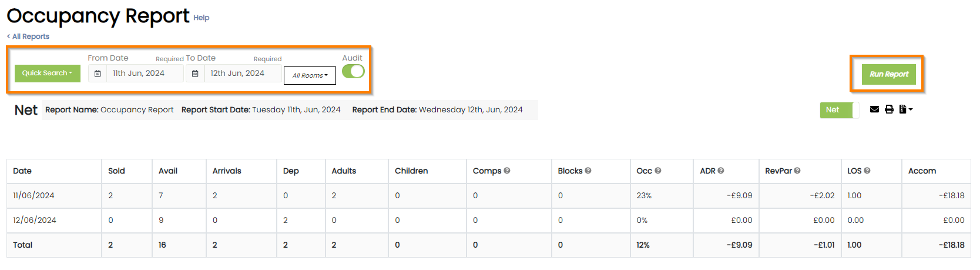Toggle the Audit switch
Viewport: 980px width, 270px height.
[353, 71]
